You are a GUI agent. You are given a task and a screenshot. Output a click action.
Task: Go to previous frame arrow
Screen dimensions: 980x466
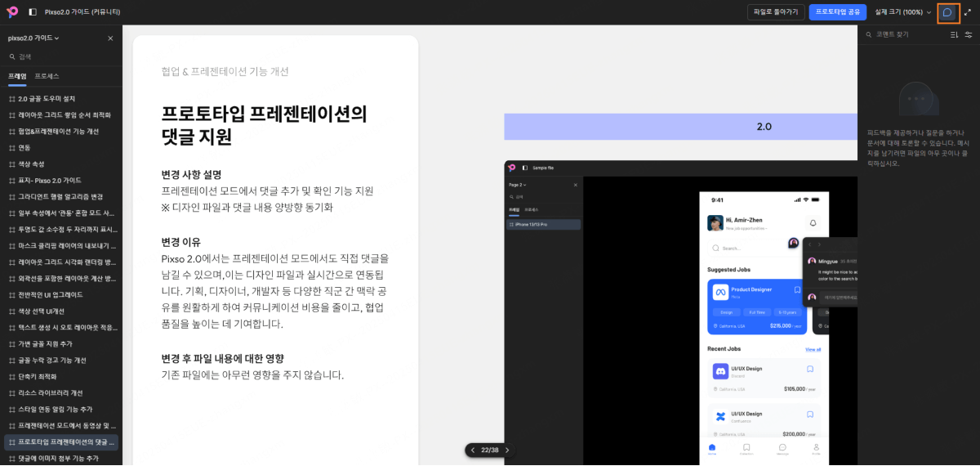[x=472, y=450]
